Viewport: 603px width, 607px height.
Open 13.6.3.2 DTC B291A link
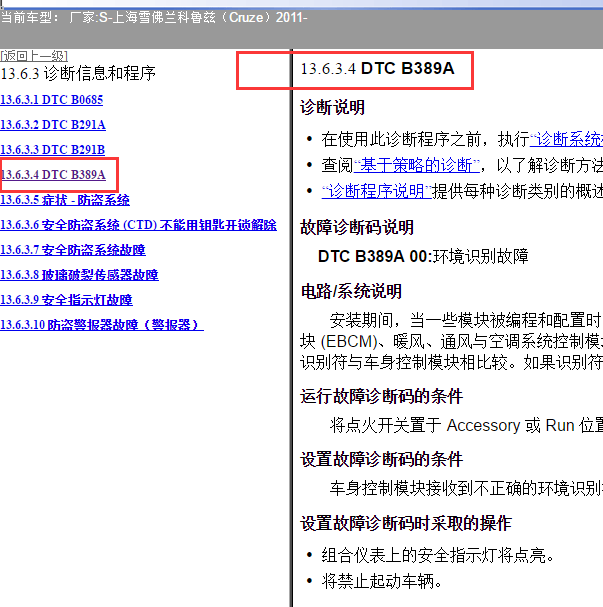[x=53, y=125]
